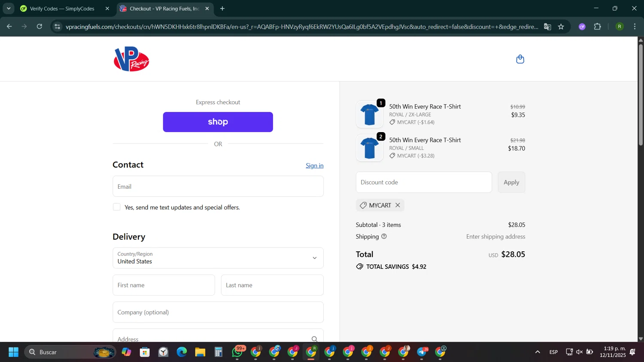644x362 pixels.
Task: Close the Checkout VP Racing Fuels tab
Action: (207, 9)
